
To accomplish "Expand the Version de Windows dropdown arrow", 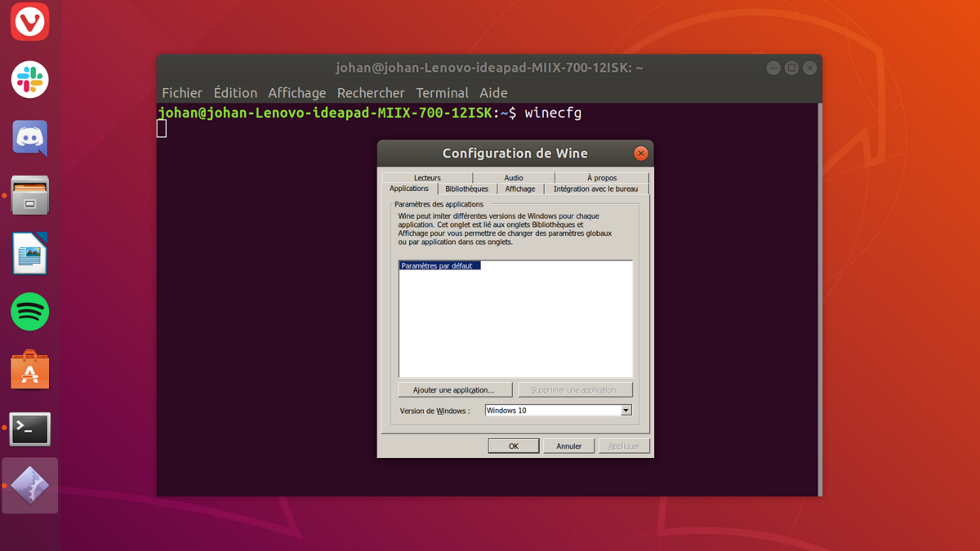I will pos(626,411).
